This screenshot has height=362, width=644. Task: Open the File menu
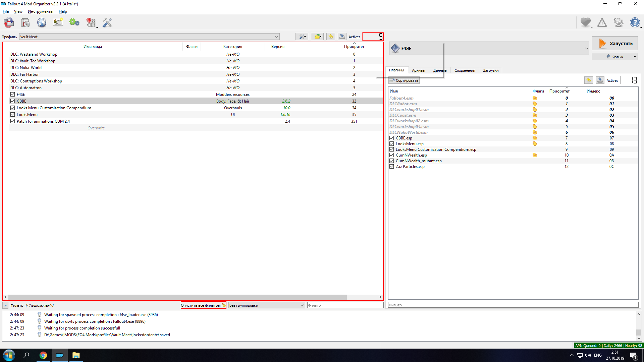[6, 11]
